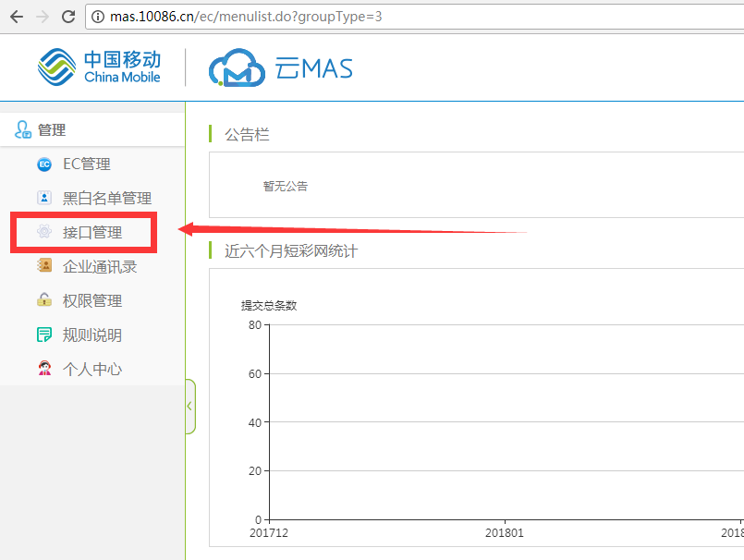Open EC管理 menu item

tap(86, 164)
